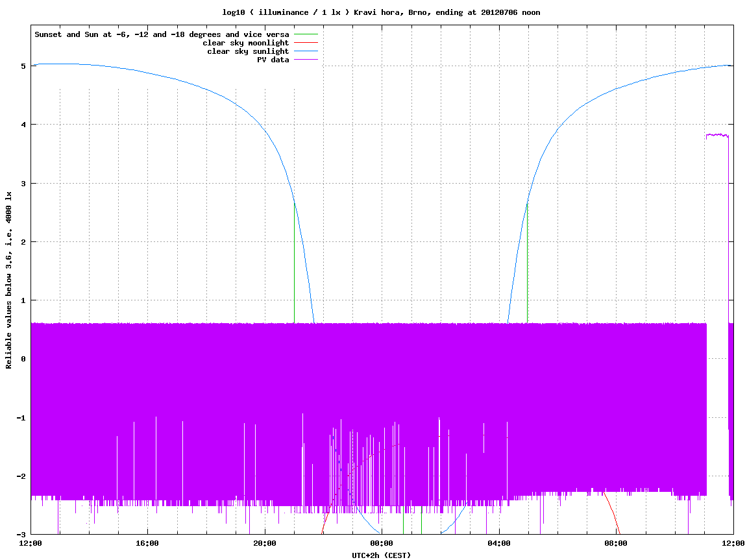Click the y-axis tick label 2

point(23,242)
